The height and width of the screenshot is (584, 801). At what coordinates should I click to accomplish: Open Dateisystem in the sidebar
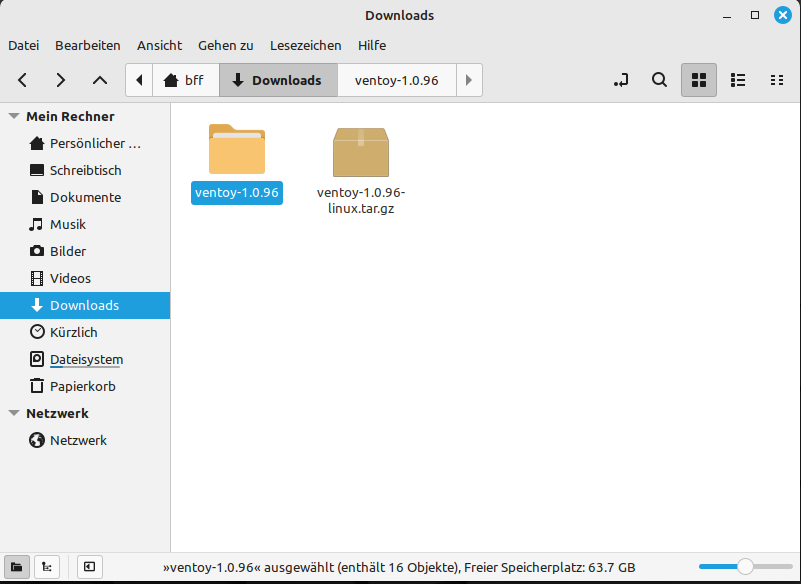tap(85, 360)
